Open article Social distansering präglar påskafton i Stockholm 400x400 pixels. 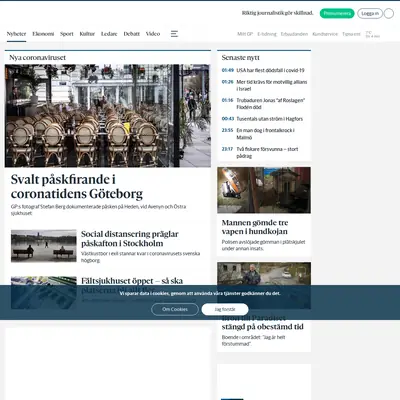click(x=130, y=239)
